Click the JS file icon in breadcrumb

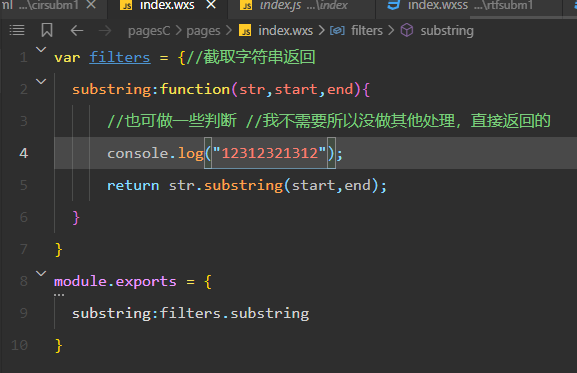tap(245, 31)
